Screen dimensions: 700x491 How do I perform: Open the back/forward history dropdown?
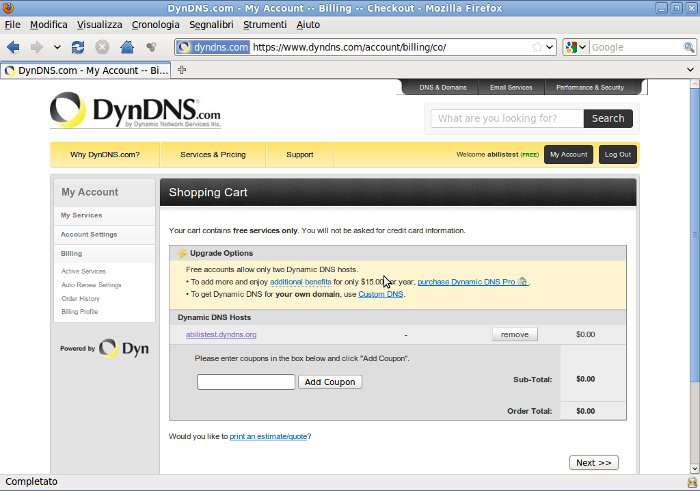click(x=57, y=47)
